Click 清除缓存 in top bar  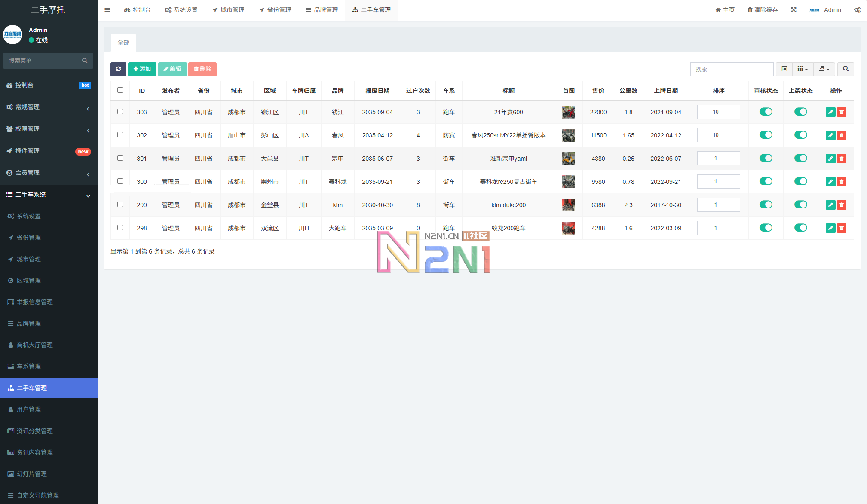[x=763, y=10]
